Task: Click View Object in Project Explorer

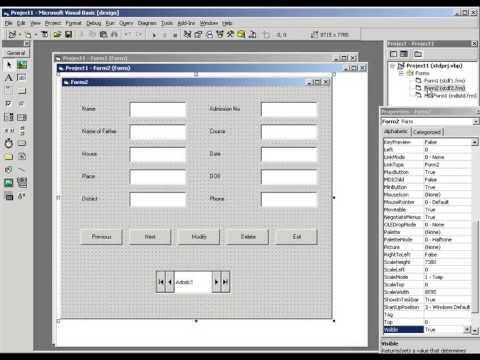Action: 404,54
